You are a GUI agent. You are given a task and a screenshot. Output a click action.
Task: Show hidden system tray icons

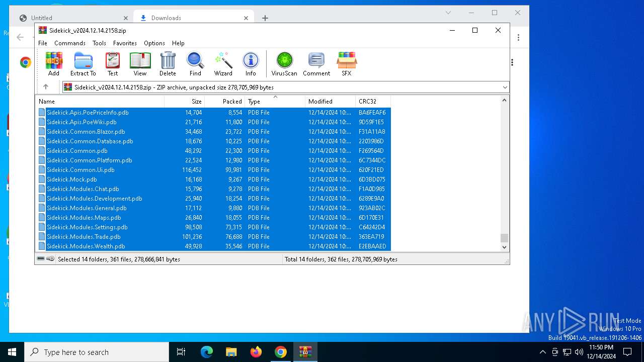tap(542, 352)
